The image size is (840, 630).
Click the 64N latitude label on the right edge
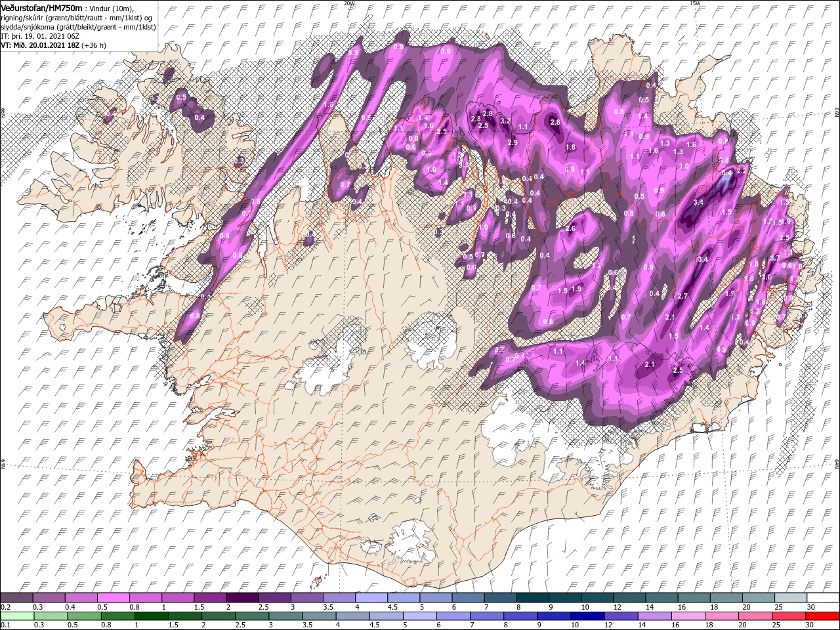(x=836, y=463)
